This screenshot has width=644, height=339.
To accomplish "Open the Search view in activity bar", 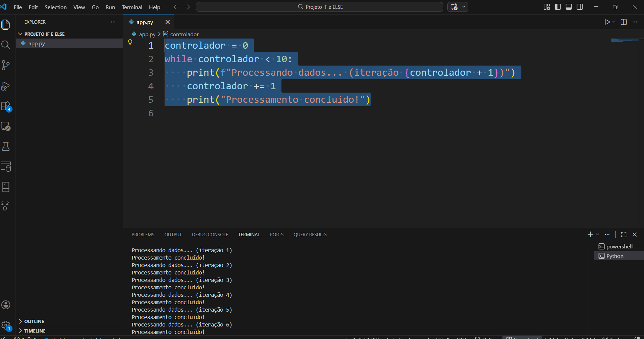I will click(6, 45).
